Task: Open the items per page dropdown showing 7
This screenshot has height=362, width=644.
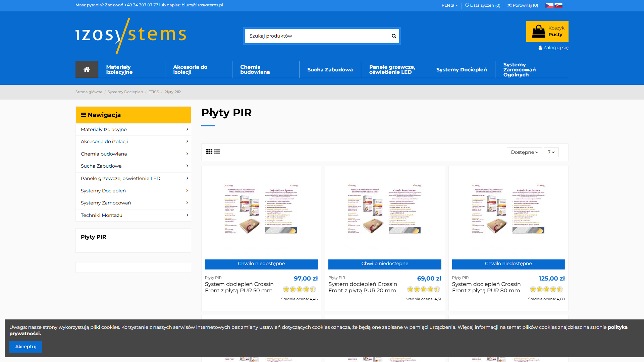Action: [x=551, y=152]
